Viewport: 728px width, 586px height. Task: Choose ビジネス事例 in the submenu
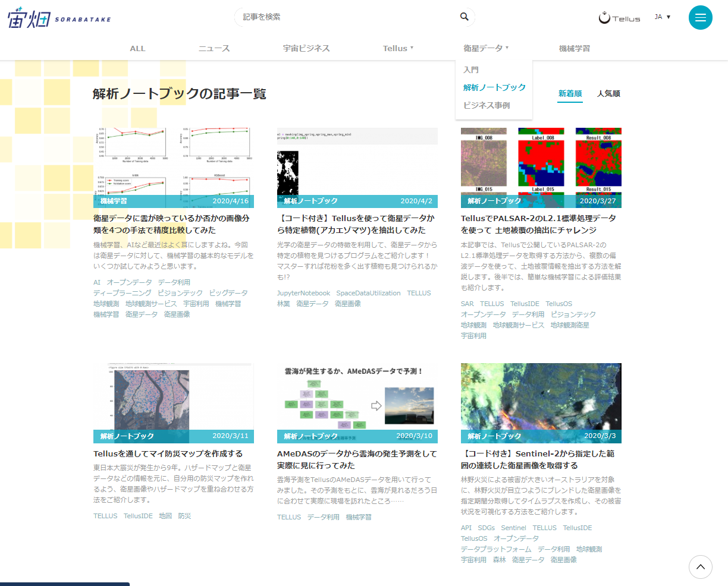[x=487, y=105]
